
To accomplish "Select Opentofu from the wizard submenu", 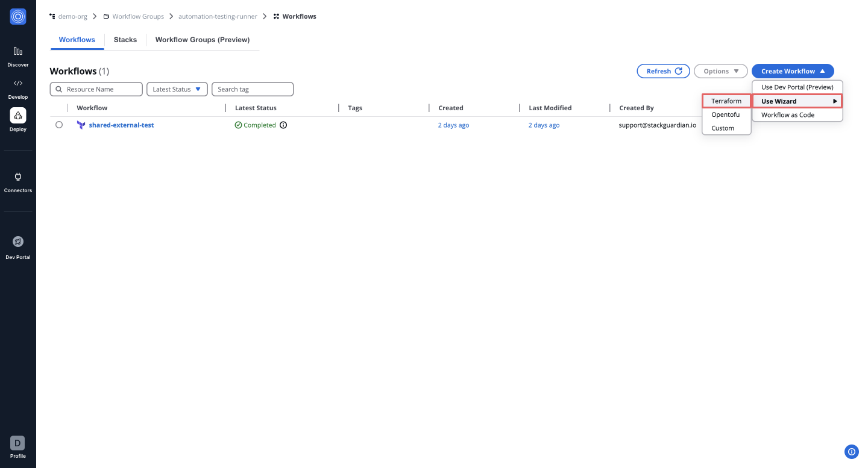I will pos(726,114).
